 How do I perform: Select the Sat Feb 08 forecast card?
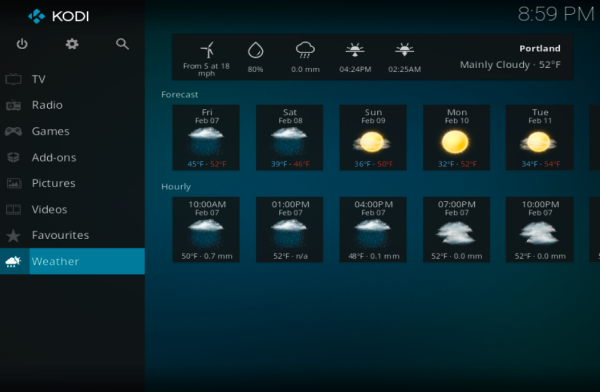point(290,137)
